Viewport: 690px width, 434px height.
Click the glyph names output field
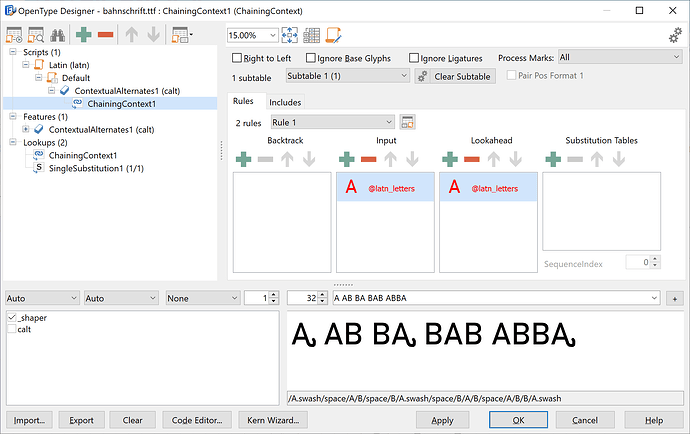point(484,398)
